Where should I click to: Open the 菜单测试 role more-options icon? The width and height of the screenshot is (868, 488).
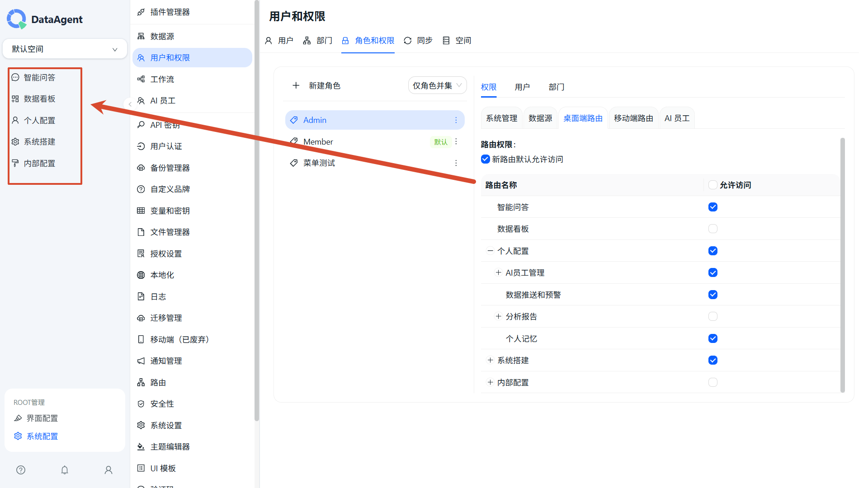(456, 163)
